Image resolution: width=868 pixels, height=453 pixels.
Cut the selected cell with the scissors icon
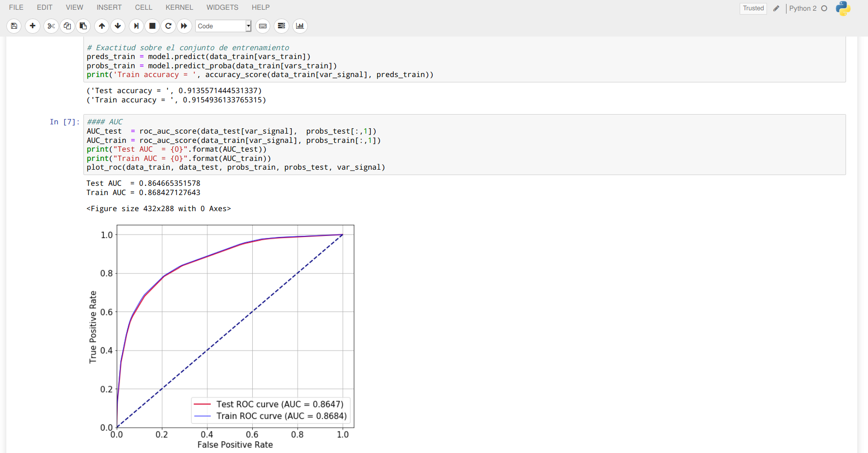(x=51, y=26)
